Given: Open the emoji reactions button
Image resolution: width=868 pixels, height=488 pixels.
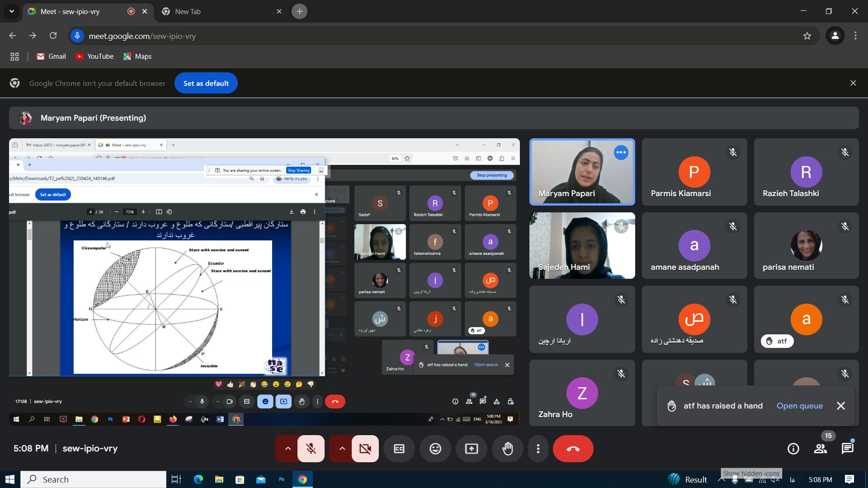Looking at the screenshot, I should [x=435, y=449].
